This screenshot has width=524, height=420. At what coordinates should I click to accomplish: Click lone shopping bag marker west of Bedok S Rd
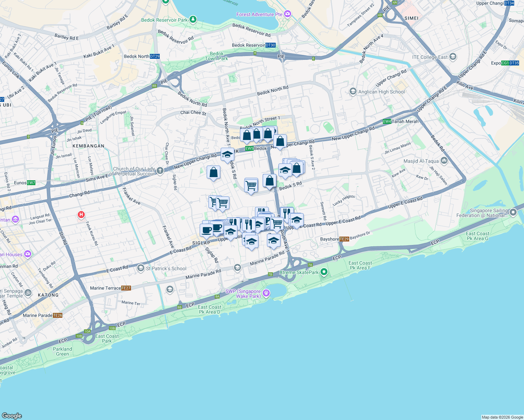pos(213,173)
